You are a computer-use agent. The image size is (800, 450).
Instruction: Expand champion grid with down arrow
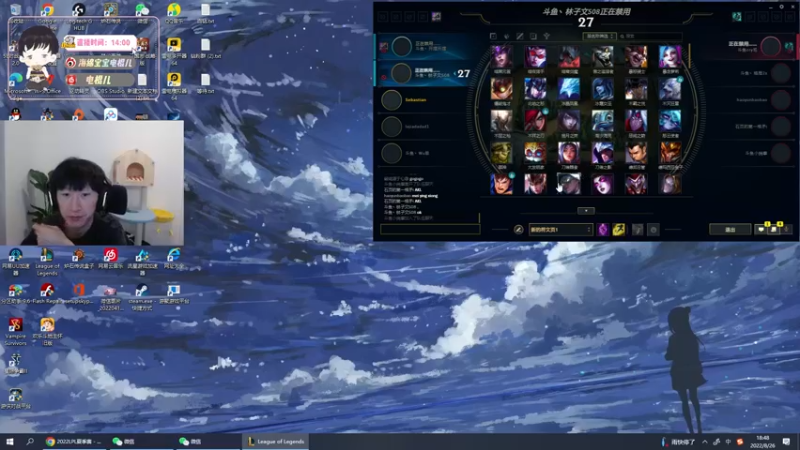pos(586,211)
